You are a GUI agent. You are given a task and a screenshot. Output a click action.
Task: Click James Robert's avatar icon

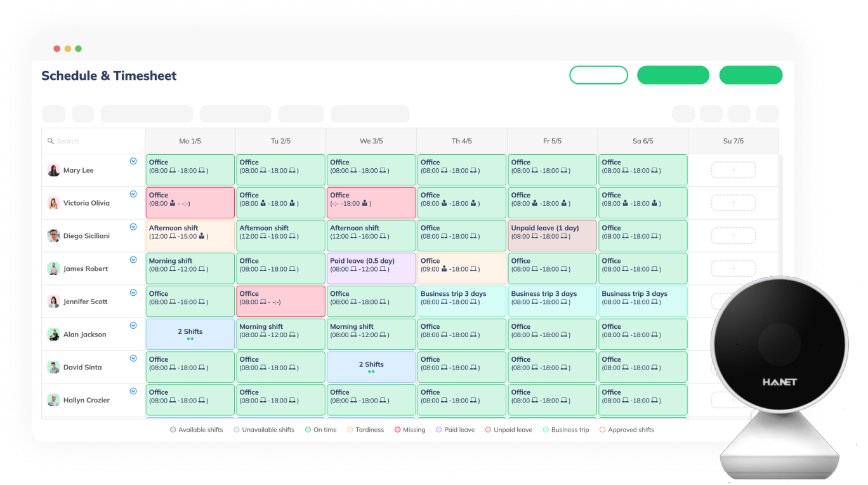54,269
